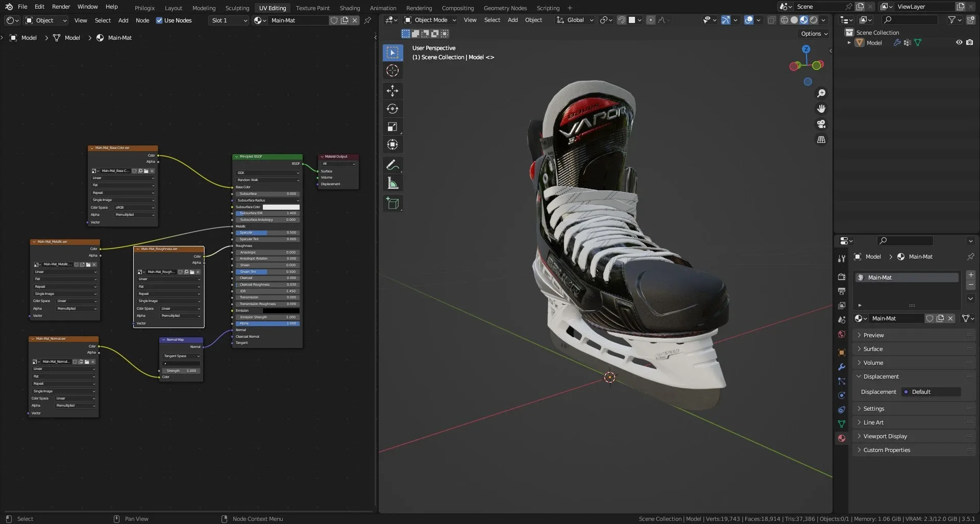Image resolution: width=980 pixels, height=524 pixels.
Task: Toggle X-ray mode in viewport
Action: click(x=771, y=20)
